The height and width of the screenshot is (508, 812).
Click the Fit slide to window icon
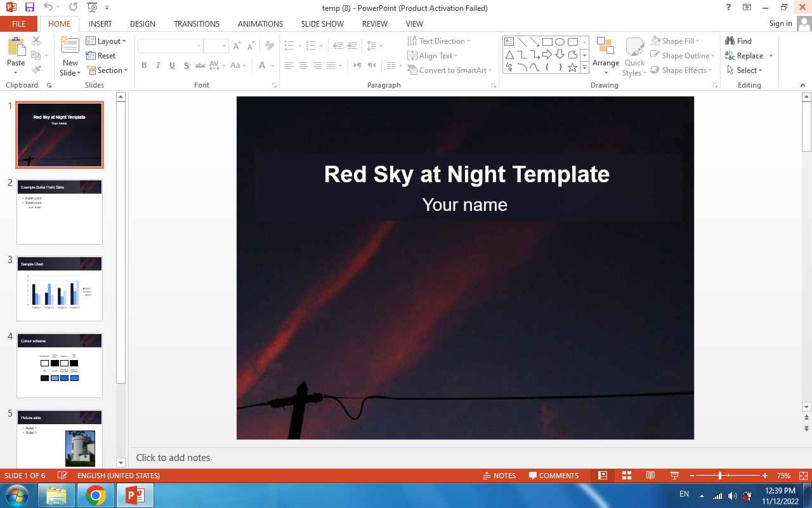(803, 476)
